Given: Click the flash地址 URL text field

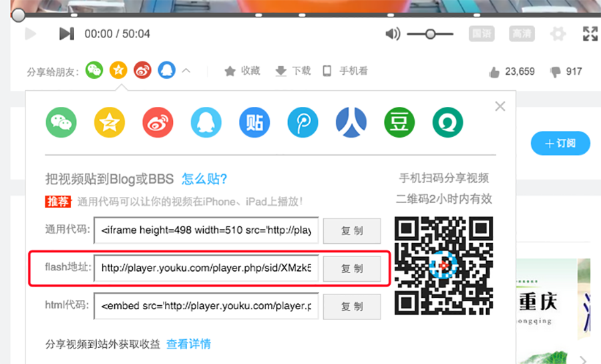Looking at the screenshot, I should (x=206, y=268).
